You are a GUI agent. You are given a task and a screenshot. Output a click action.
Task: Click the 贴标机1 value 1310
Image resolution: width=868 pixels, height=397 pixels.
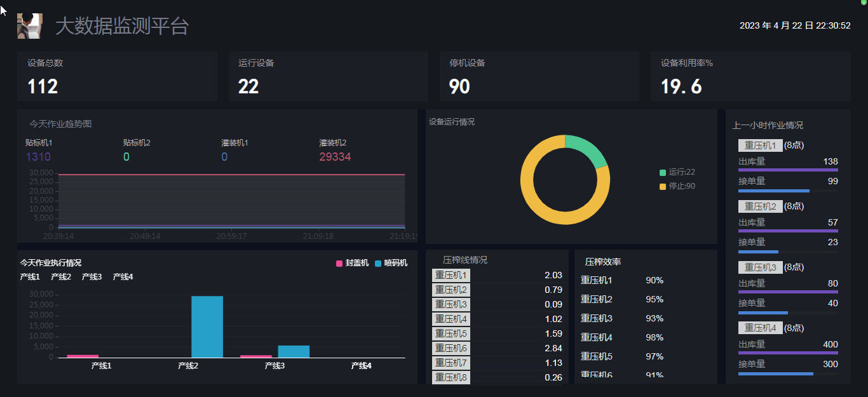pyautogui.click(x=37, y=157)
